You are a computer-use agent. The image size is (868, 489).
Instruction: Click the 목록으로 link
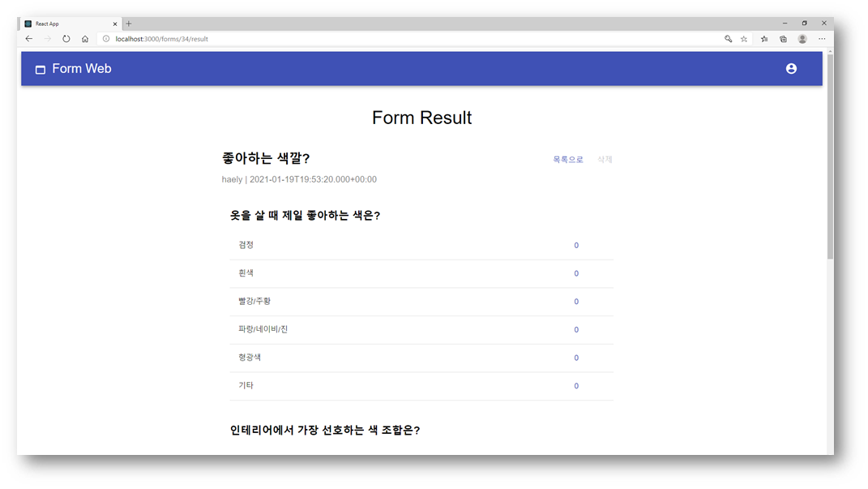click(567, 160)
